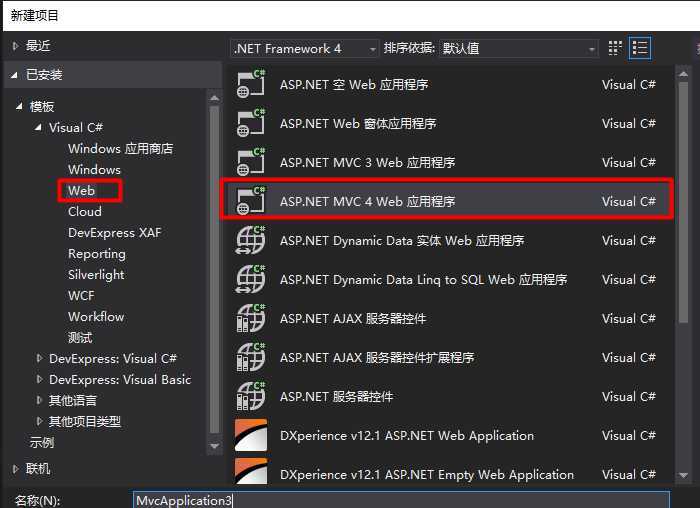Select DXperience v12.1 ASP.NET Web Application text

click(x=407, y=436)
